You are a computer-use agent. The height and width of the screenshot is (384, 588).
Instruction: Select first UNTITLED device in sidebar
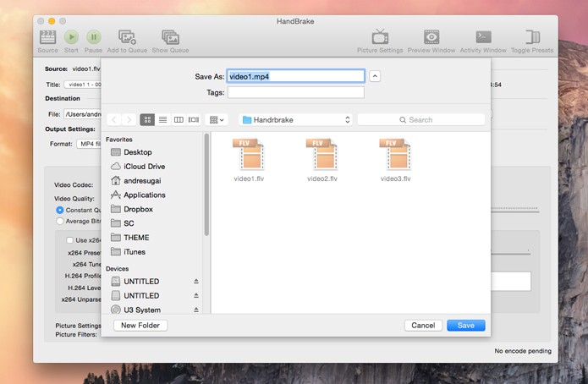[x=135, y=282]
